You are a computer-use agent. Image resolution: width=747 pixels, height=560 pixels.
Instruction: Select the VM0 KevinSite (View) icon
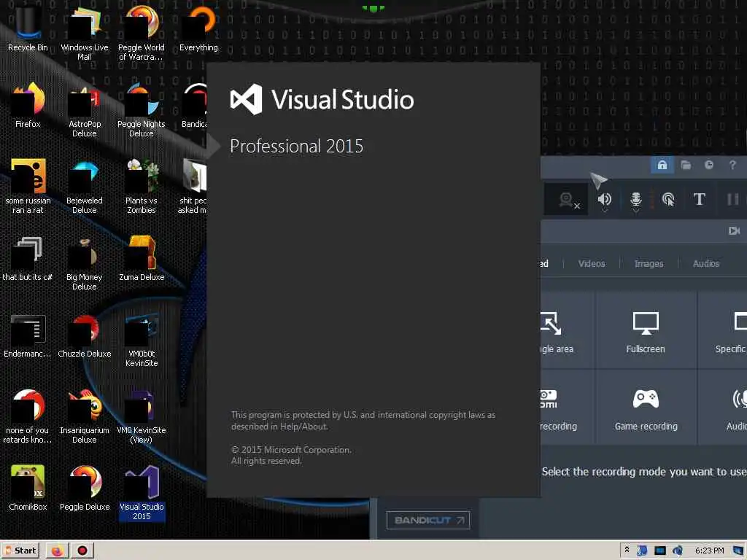click(x=141, y=416)
